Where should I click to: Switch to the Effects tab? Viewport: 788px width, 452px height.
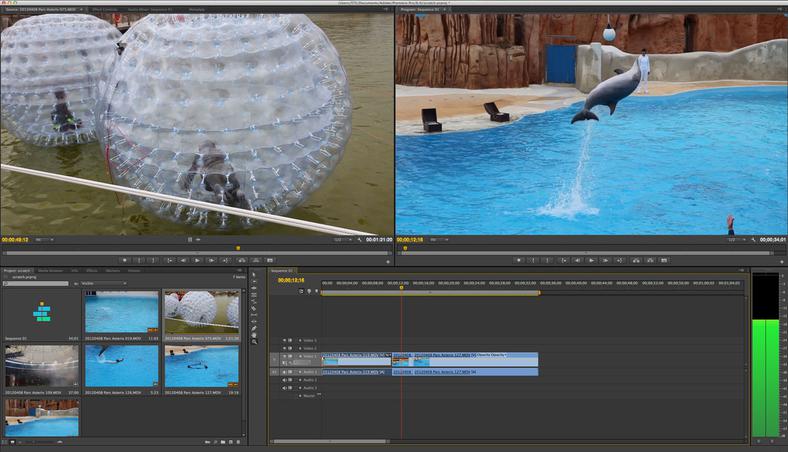(x=91, y=270)
